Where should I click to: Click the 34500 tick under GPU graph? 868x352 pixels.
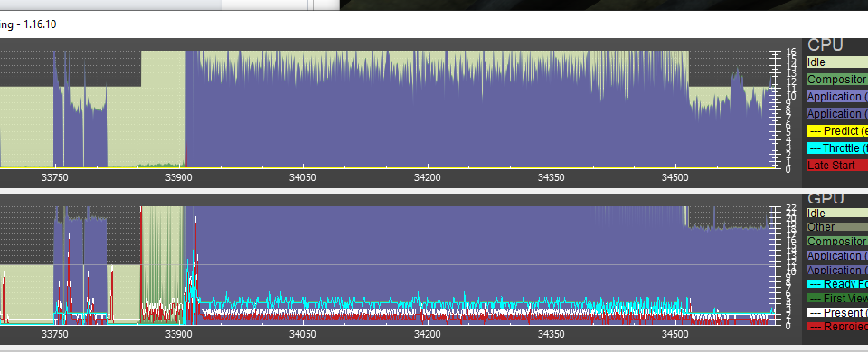(x=675, y=334)
